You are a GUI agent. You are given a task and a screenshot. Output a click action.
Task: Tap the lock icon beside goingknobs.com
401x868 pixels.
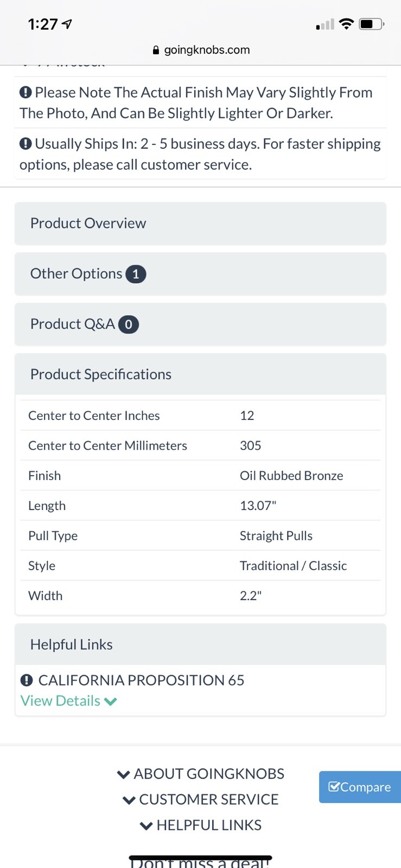(156, 50)
